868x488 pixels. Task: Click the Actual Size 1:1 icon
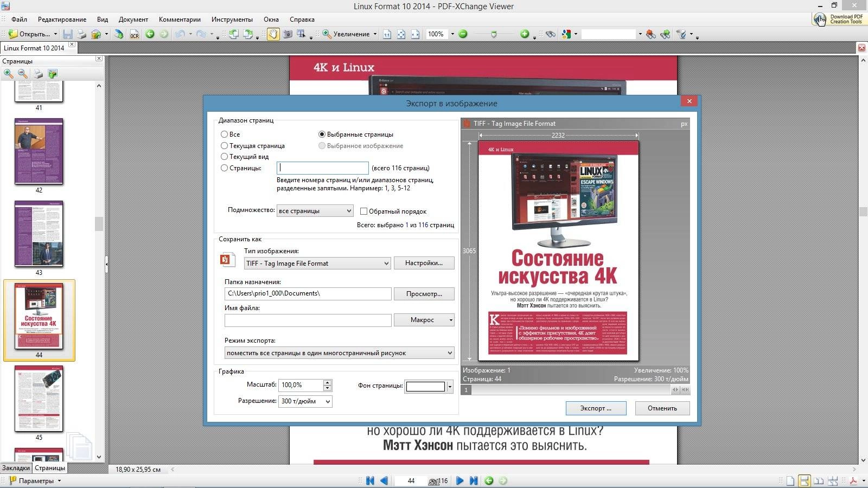(x=387, y=34)
